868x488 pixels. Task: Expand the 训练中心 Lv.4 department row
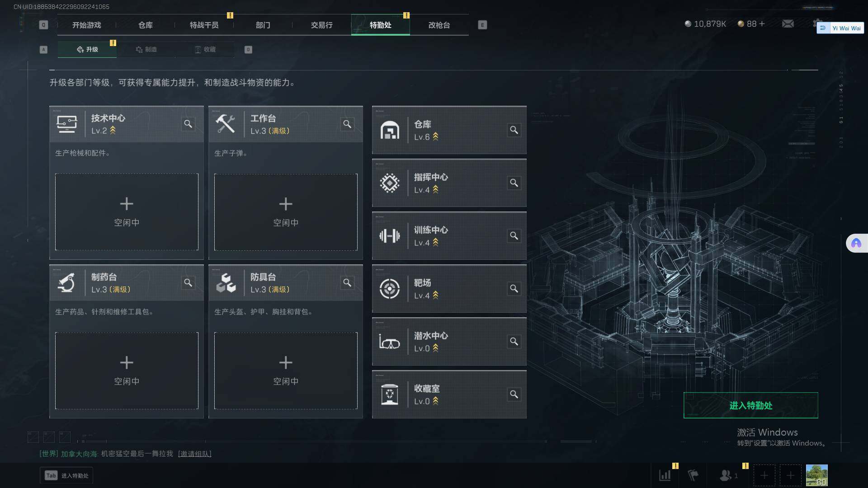point(449,236)
